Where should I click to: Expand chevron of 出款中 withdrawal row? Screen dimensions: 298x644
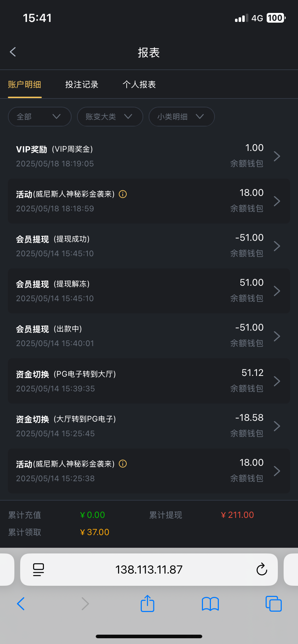click(277, 336)
